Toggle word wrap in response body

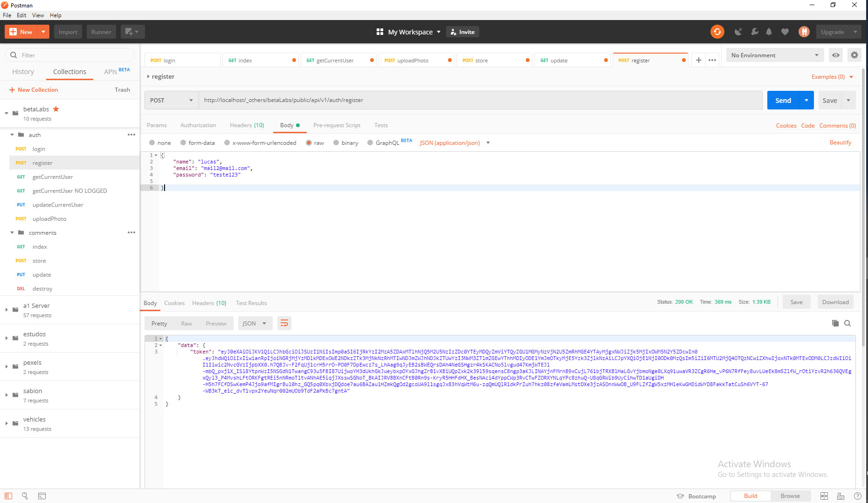click(284, 323)
